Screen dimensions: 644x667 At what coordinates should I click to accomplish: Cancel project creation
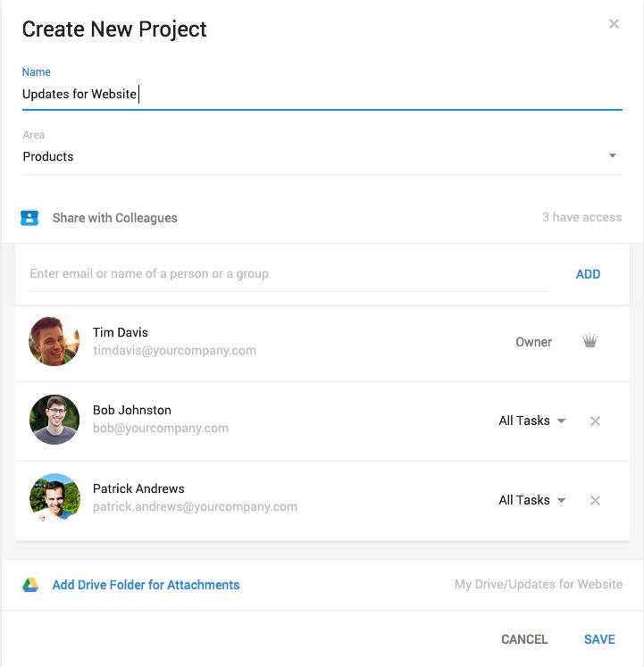[524, 639]
